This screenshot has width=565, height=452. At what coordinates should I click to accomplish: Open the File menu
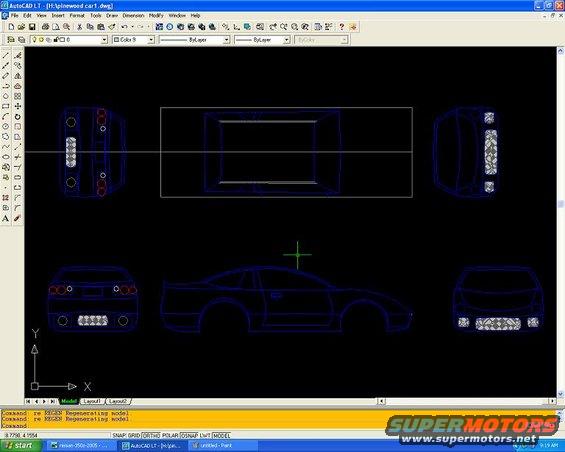click(x=14, y=15)
